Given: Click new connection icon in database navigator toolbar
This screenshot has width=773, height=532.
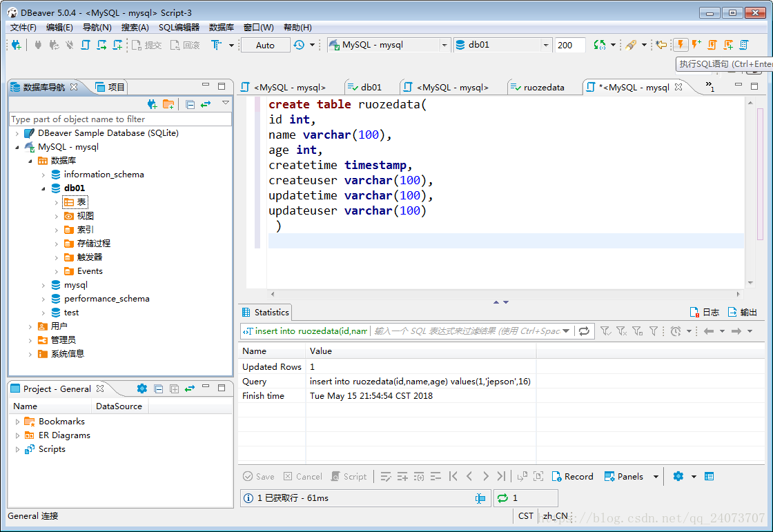Looking at the screenshot, I should (153, 104).
